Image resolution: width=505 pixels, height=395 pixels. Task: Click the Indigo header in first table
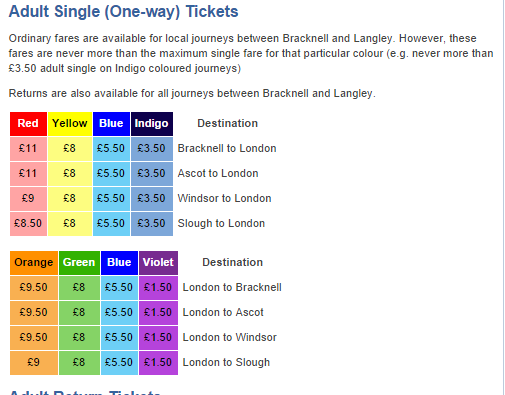pyautogui.click(x=152, y=124)
